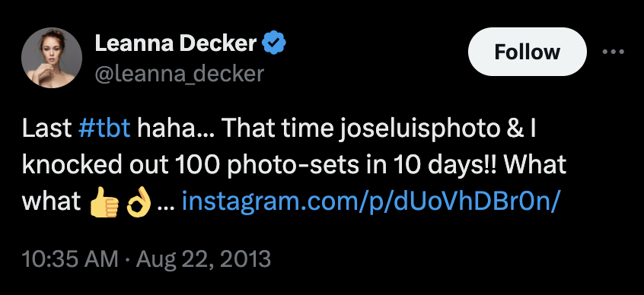
Task: Click the 10:35 AM timestamp
Action: pos(69,259)
